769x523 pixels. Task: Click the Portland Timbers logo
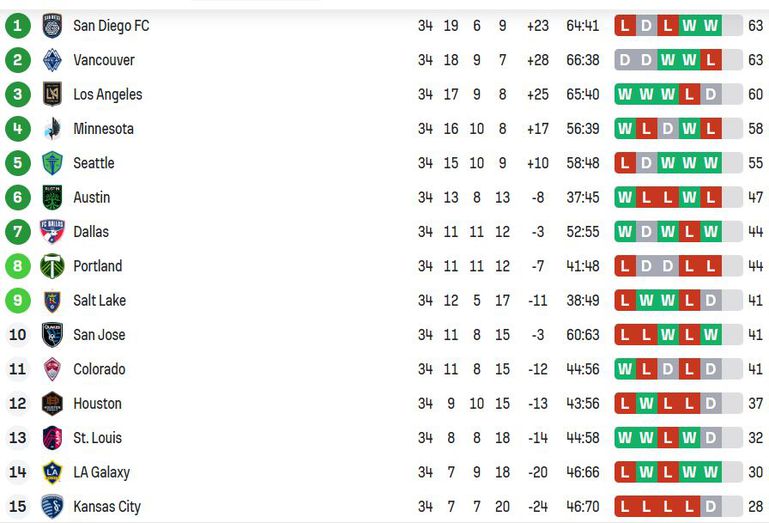(x=52, y=266)
